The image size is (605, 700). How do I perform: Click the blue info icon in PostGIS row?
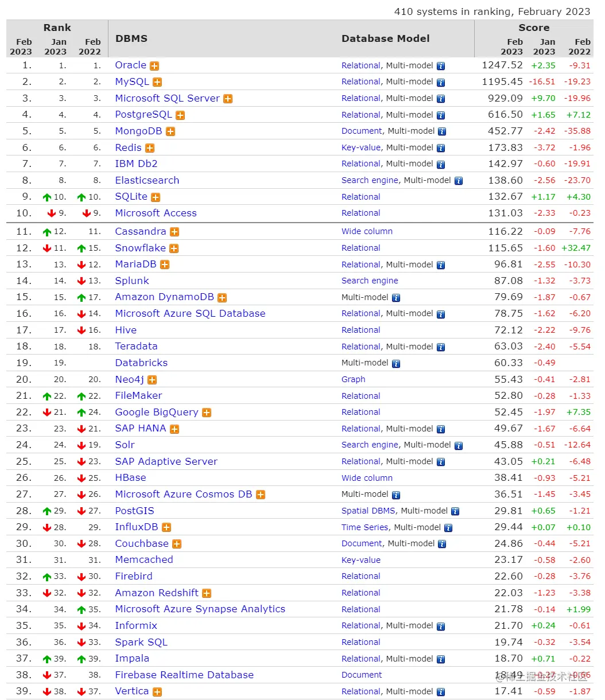pos(455,511)
